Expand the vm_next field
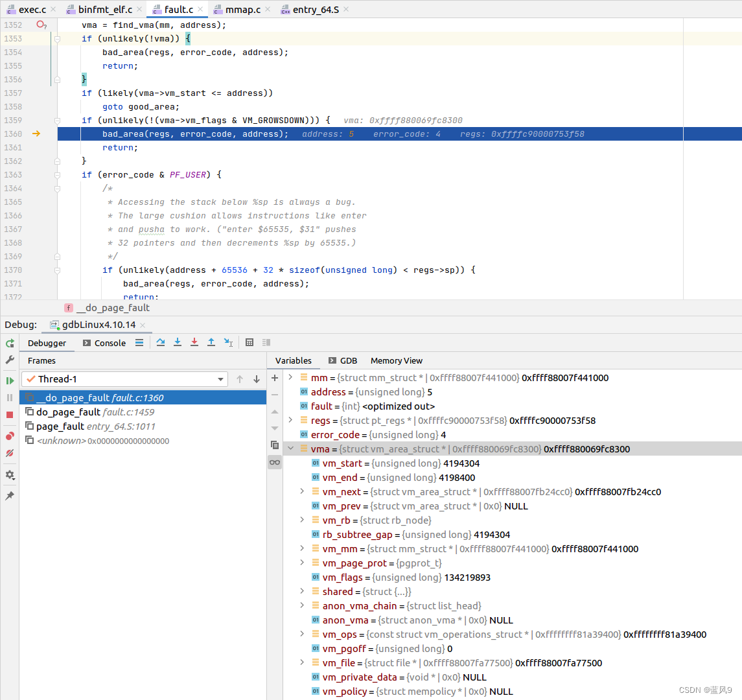Screen dimensions: 742x700 click(302, 491)
